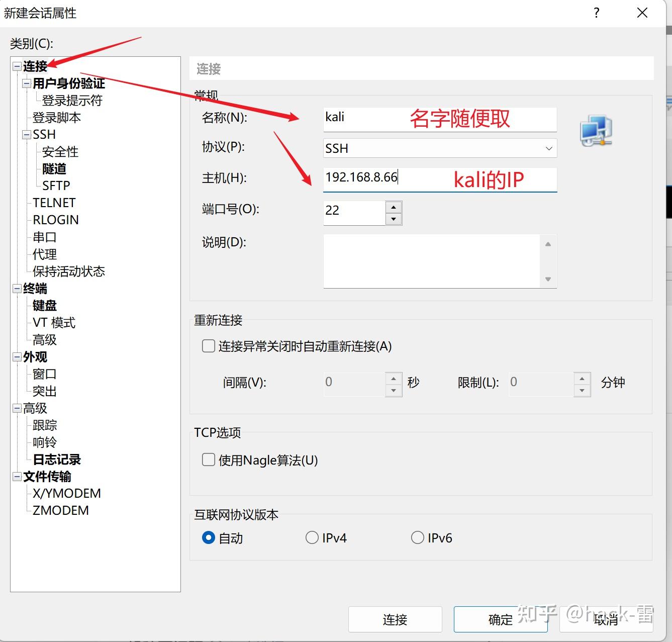Click the 取消 button

tap(606, 619)
